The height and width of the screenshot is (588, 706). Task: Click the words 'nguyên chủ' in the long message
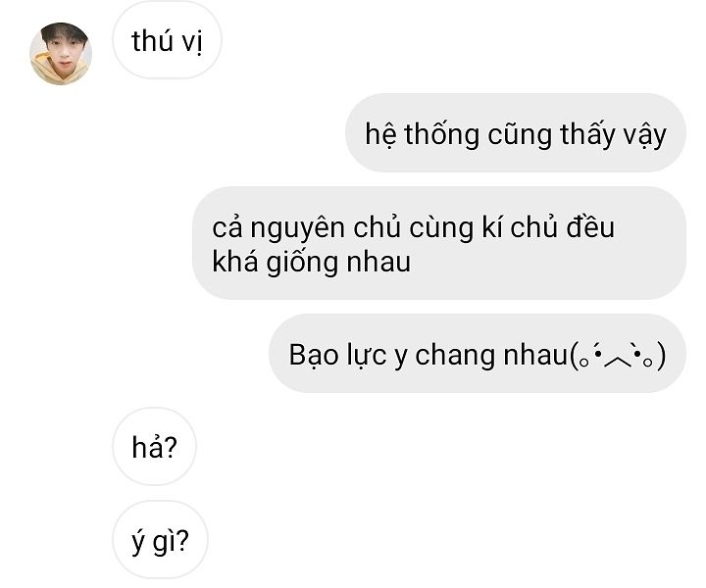(326, 228)
